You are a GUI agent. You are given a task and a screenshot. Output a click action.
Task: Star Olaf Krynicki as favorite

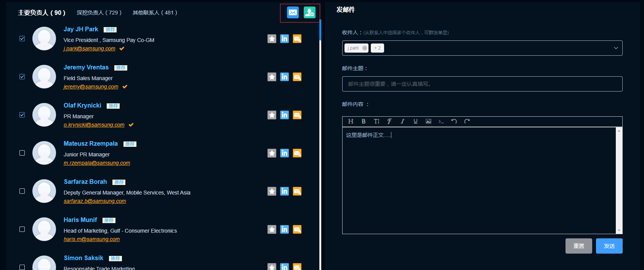click(x=272, y=115)
